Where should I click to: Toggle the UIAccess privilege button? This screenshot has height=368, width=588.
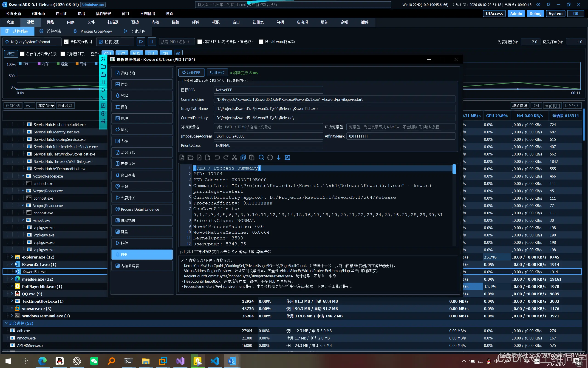click(494, 14)
